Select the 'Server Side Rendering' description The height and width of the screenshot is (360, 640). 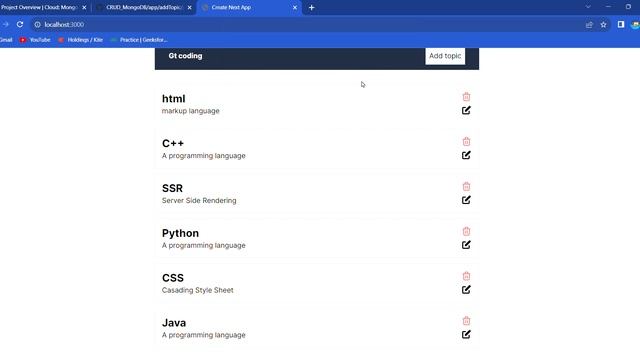click(x=199, y=201)
